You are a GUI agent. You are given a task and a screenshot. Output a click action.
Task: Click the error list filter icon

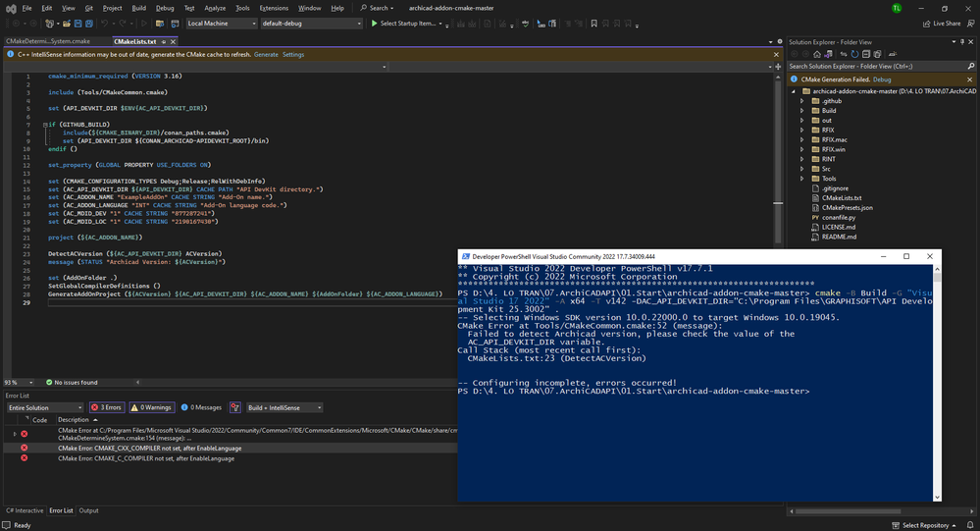(x=235, y=407)
